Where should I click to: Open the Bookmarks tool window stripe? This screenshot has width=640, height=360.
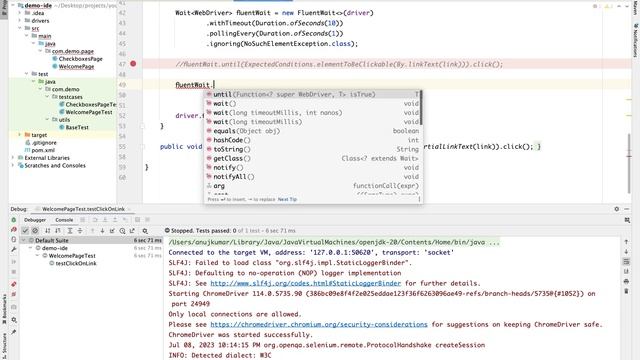pyautogui.click(x=4, y=310)
